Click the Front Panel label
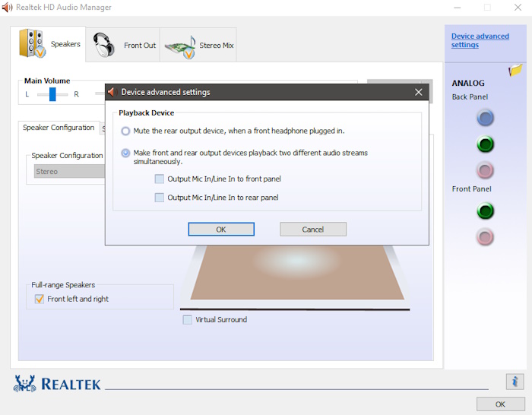Viewport: 532px width, 415px height. coord(471,189)
